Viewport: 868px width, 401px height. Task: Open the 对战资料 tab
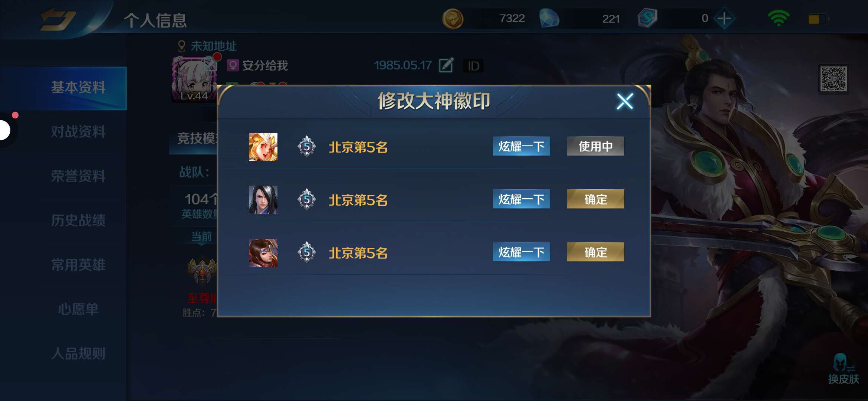coord(78,132)
